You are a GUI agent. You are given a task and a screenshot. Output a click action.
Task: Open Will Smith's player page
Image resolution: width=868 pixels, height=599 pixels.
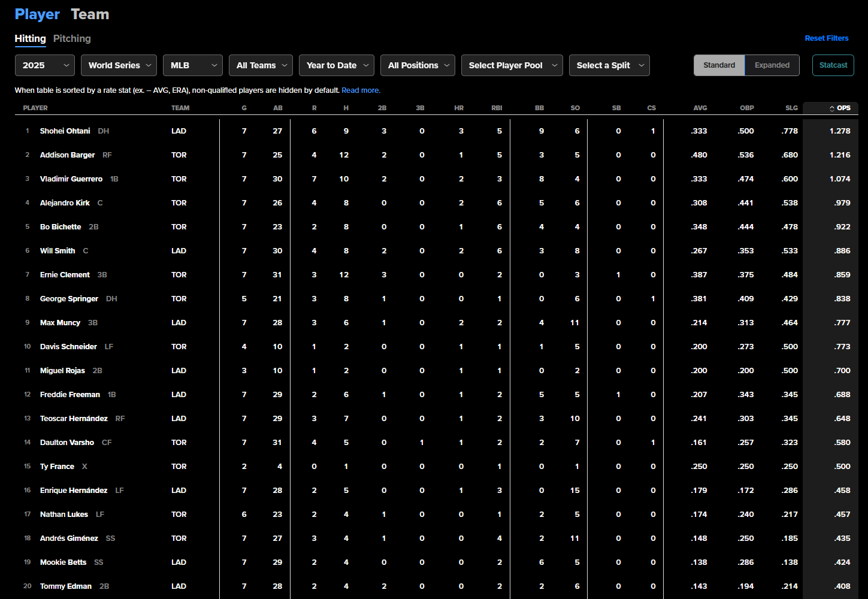coord(58,251)
